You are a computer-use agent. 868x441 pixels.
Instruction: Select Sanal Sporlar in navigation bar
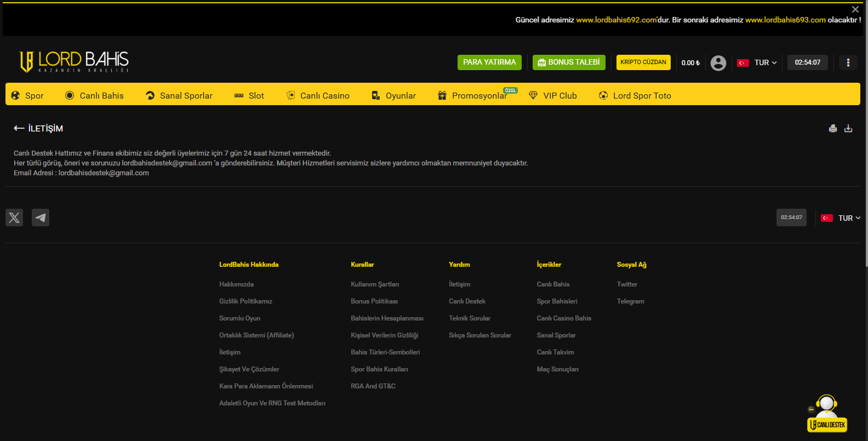[179, 95]
